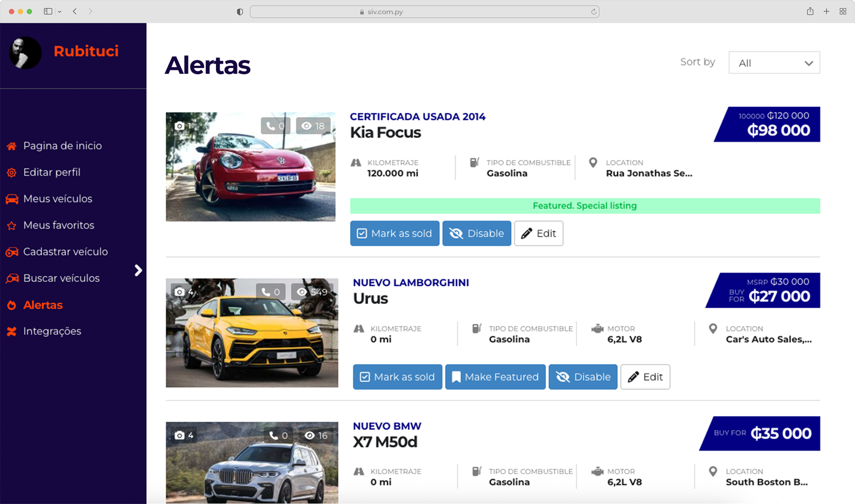Click the ₲27 000 price tag
This screenshot has height=504, width=855.
point(763,290)
